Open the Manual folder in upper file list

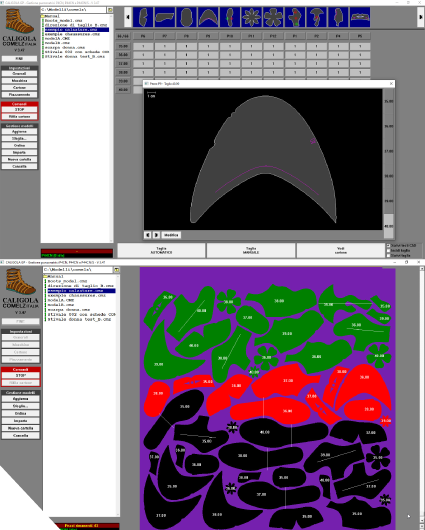tap(51, 16)
